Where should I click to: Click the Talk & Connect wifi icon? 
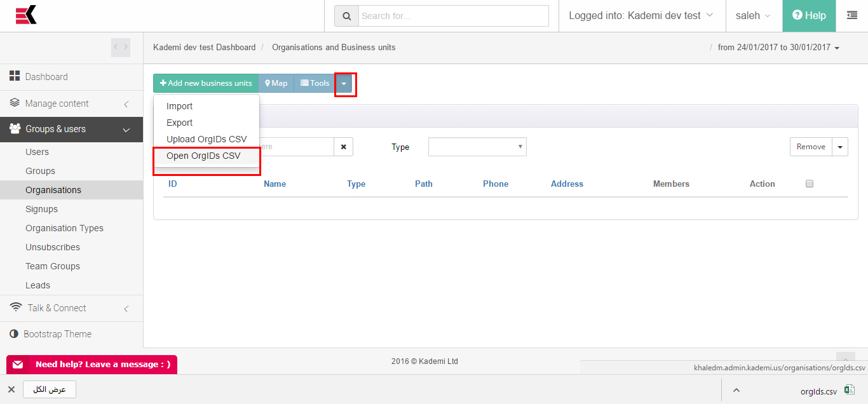(x=16, y=307)
